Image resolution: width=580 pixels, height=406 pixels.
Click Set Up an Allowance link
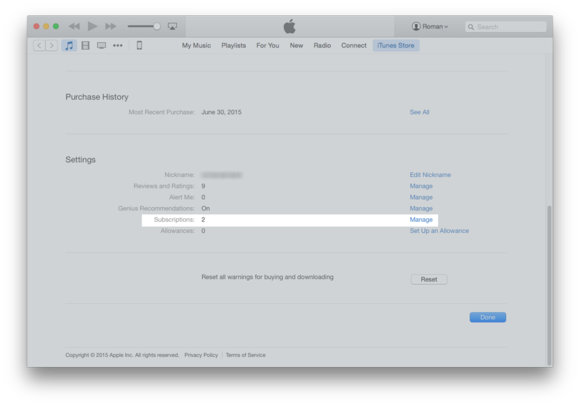pyautogui.click(x=439, y=231)
